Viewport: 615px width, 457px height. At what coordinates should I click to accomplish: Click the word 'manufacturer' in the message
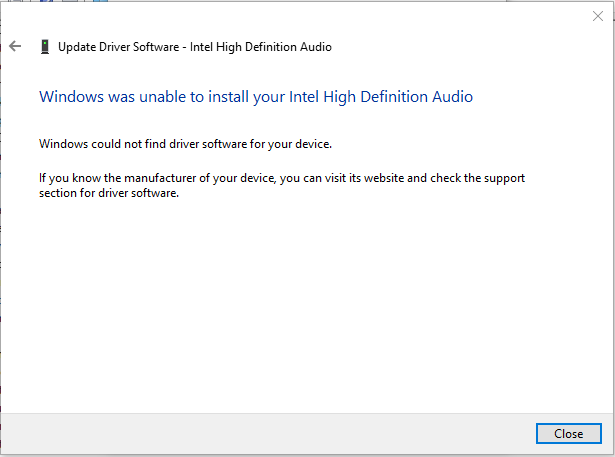click(160, 178)
